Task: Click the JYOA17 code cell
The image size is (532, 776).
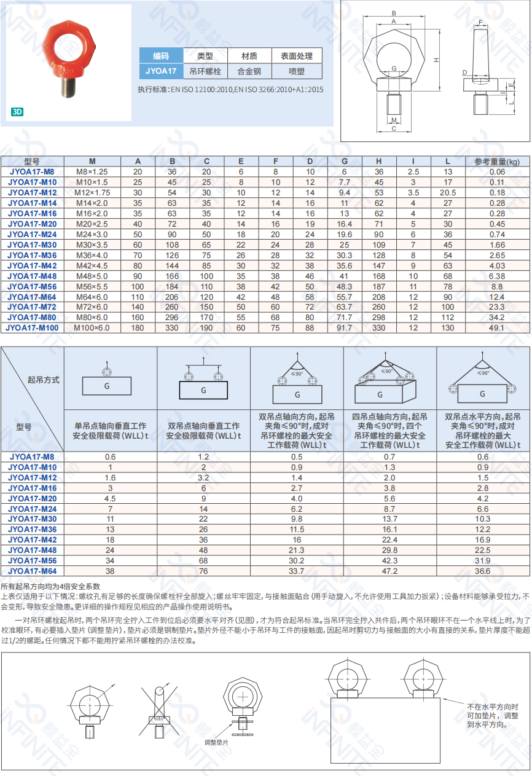Action: [162, 71]
